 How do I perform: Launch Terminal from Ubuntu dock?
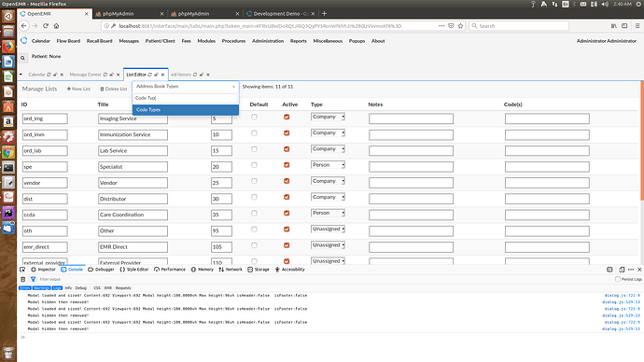8,167
